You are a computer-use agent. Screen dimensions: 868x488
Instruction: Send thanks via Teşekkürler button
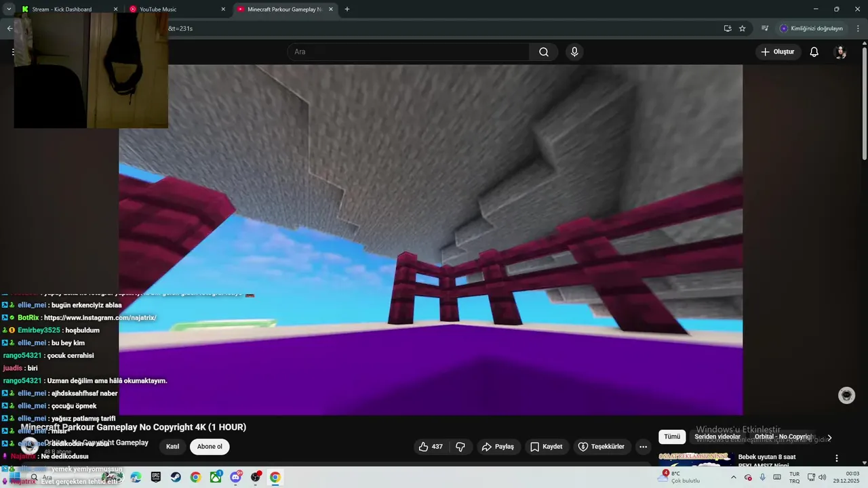point(601,447)
